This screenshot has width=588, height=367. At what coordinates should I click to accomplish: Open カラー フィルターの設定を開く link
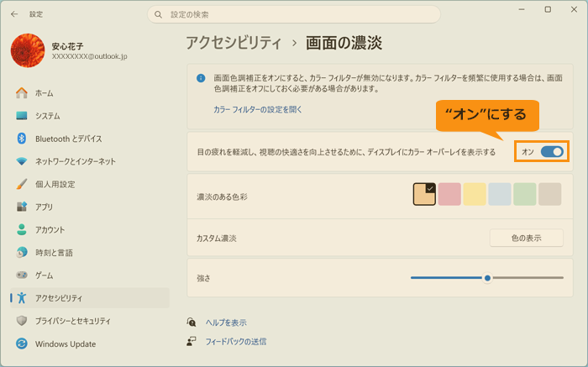(x=258, y=109)
